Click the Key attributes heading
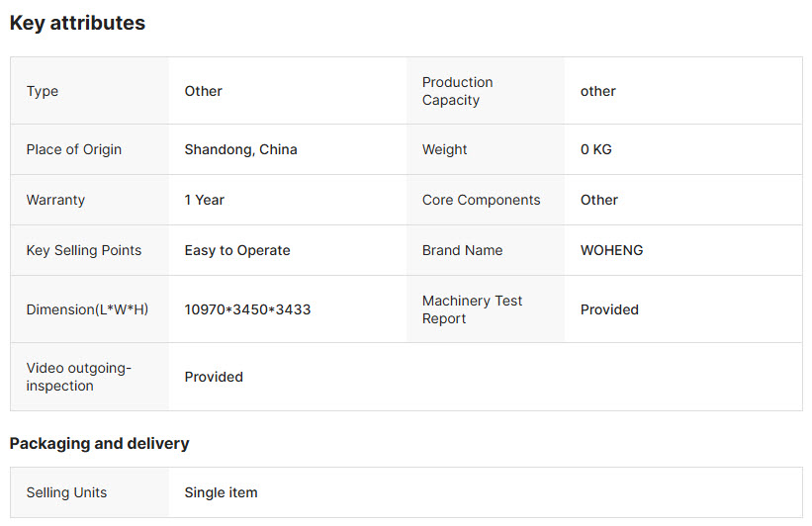Screen dimensions: 812x526 [78, 24]
